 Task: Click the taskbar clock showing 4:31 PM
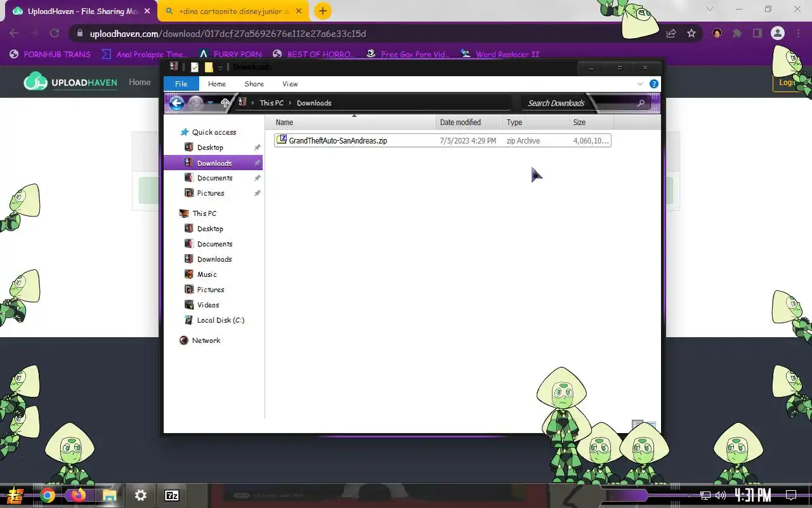tap(753, 495)
